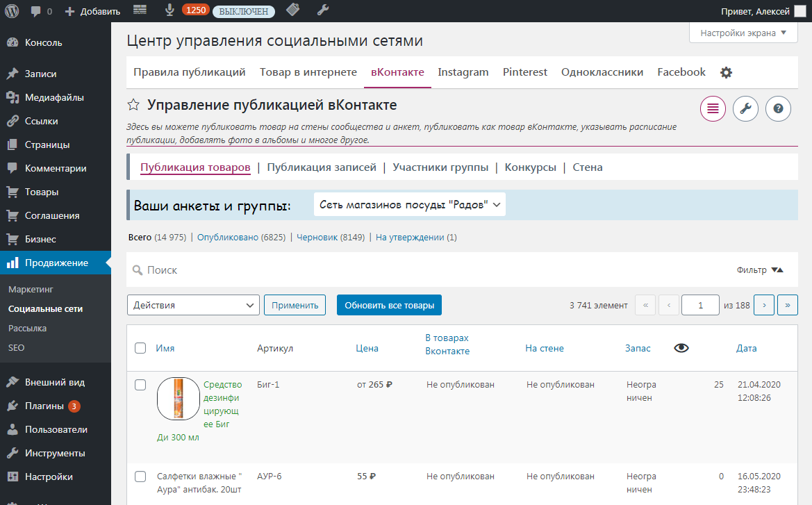The image size is (812, 505).
Task: Sort by Запас column header
Action: coord(638,348)
